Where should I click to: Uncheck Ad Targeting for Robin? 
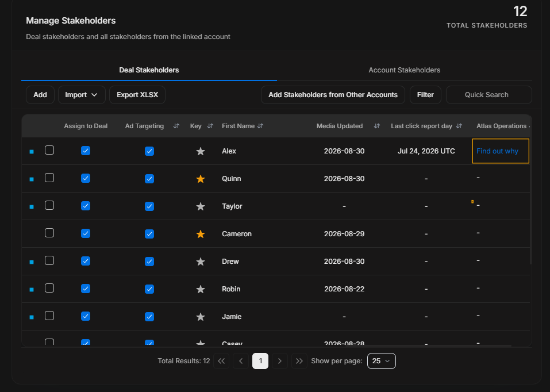coord(149,289)
